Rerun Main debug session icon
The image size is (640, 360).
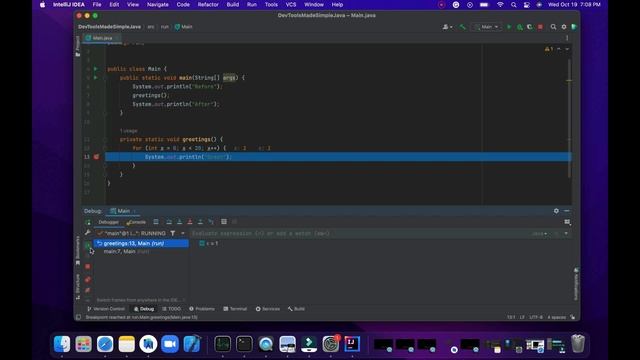(88, 222)
